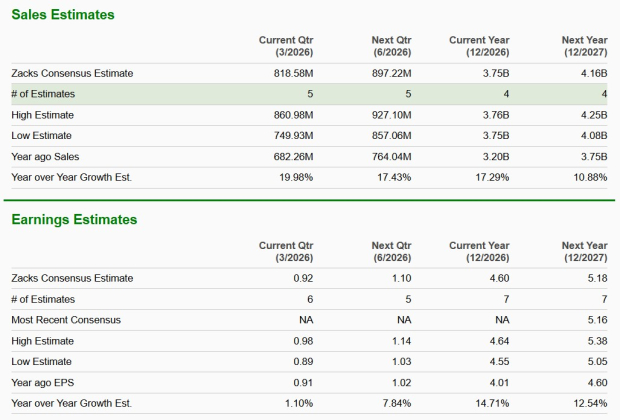Viewport: 620px width, 420px height.
Task: Click the Sales Estimates heading
Action: pyautogui.click(x=63, y=15)
